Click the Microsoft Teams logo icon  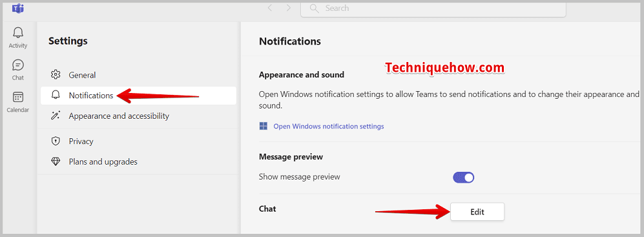[x=17, y=8]
